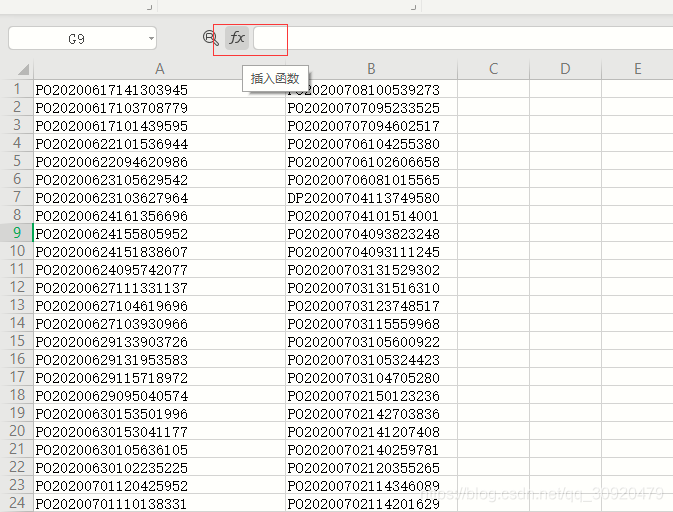The width and height of the screenshot is (673, 512).
Task: Click cell PO20200703131516310
Action: (x=372, y=288)
